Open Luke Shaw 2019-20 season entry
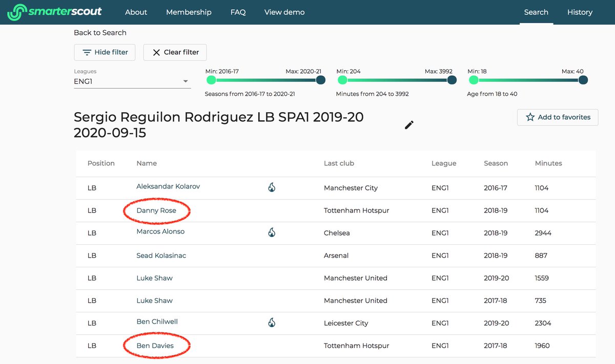The width and height of the screenshot is (615, 364). pyautogui.click(x=154, y=278)
